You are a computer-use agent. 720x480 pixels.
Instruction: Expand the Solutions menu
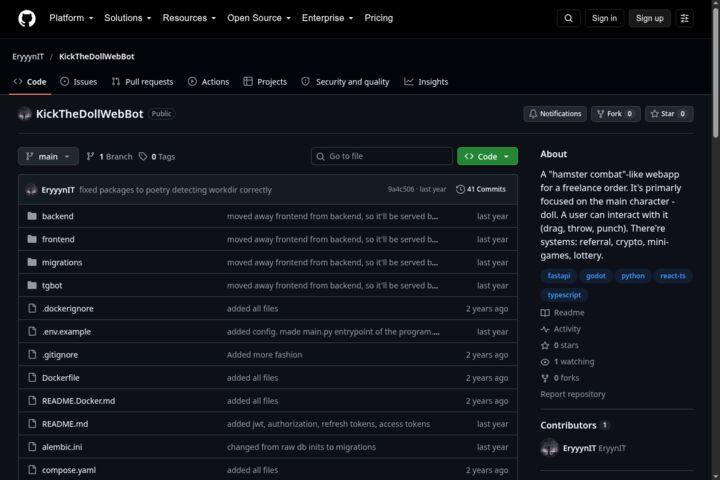tap(128, 18)
